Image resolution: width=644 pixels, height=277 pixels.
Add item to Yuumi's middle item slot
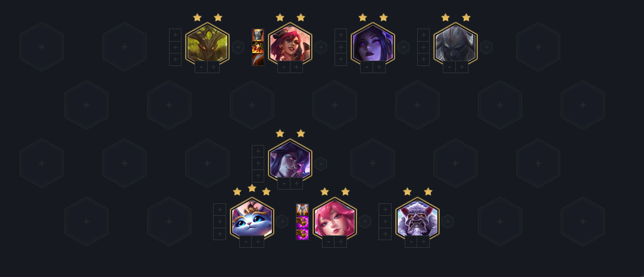pos(220,222)
